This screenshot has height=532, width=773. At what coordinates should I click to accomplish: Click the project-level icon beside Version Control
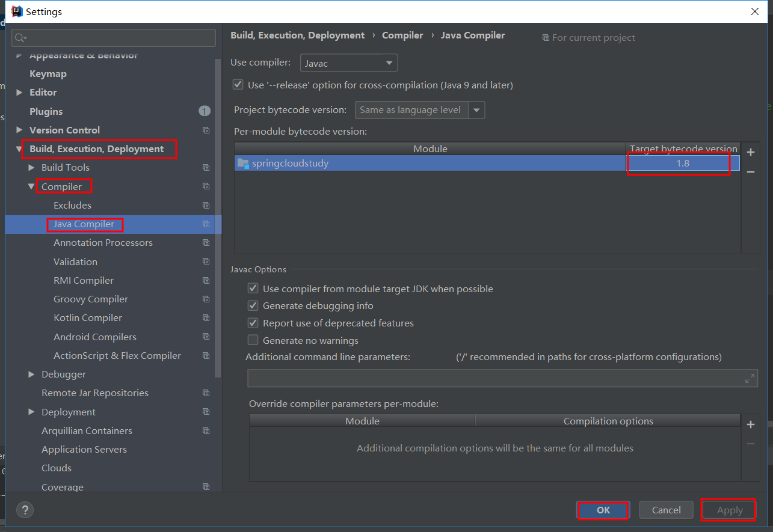(206, 130)
